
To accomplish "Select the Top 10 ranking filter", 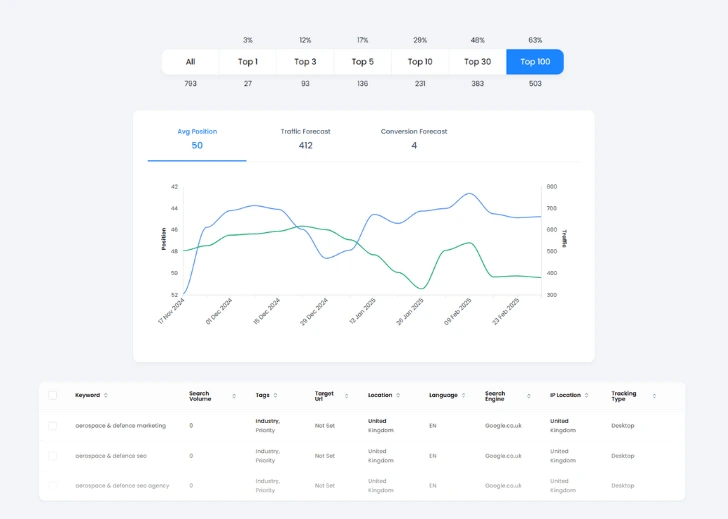I will tap(420, 62).
